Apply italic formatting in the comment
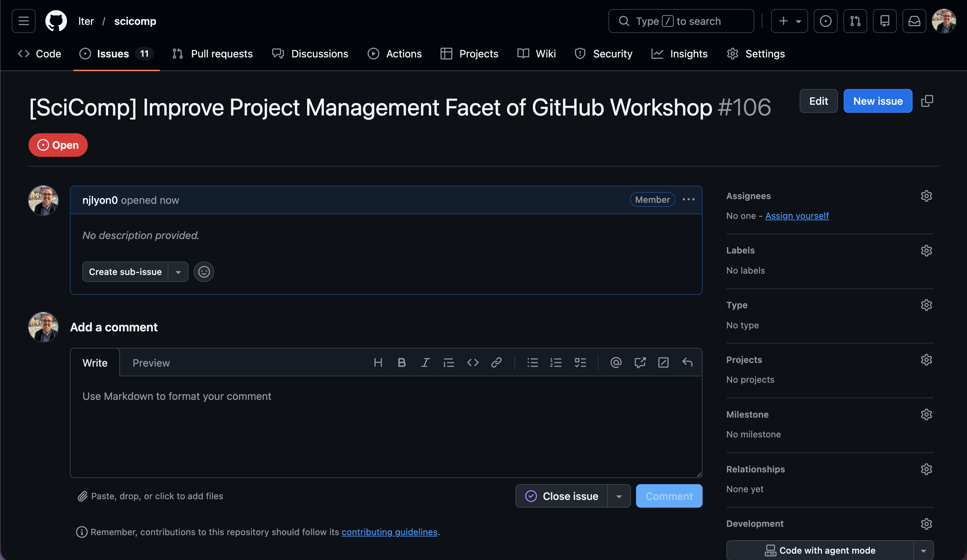 [425, 363]
